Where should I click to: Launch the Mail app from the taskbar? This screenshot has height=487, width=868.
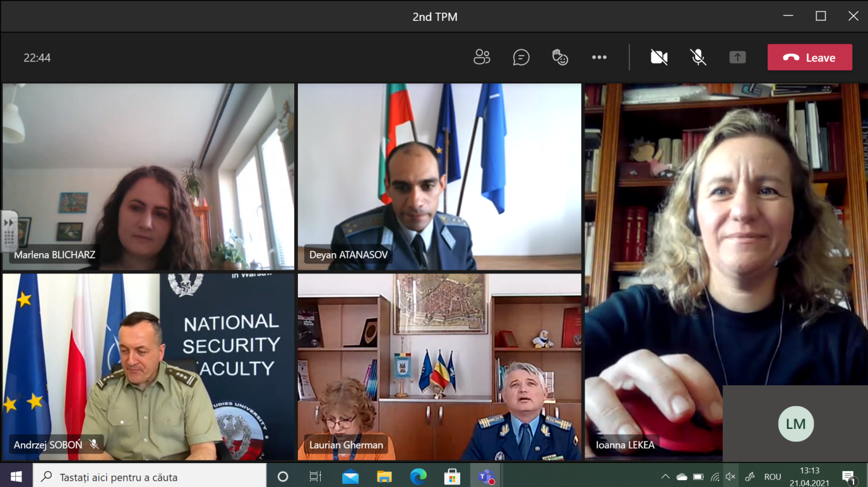350,477
